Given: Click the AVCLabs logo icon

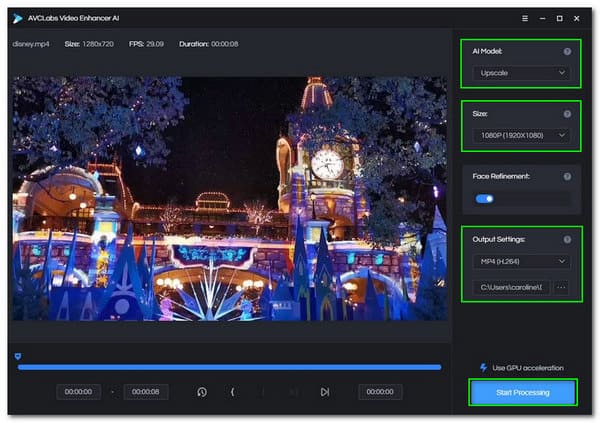Looking at the screenshot, I should (17, 18).
